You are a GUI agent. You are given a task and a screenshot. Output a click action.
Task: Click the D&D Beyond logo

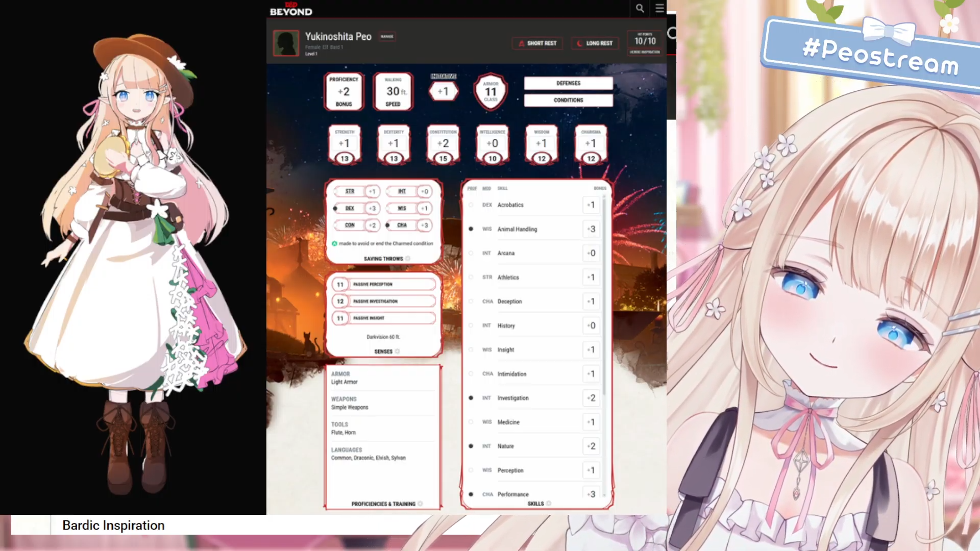point(291,9)
